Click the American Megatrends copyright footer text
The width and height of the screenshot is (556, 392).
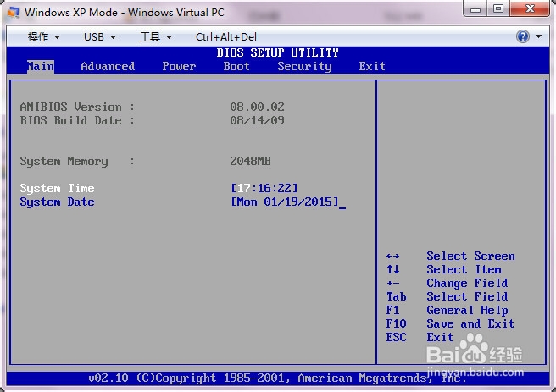278,378
